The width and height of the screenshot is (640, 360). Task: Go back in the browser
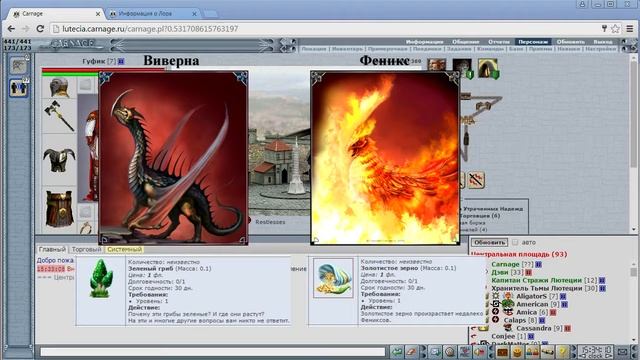(x=11, y=29)
